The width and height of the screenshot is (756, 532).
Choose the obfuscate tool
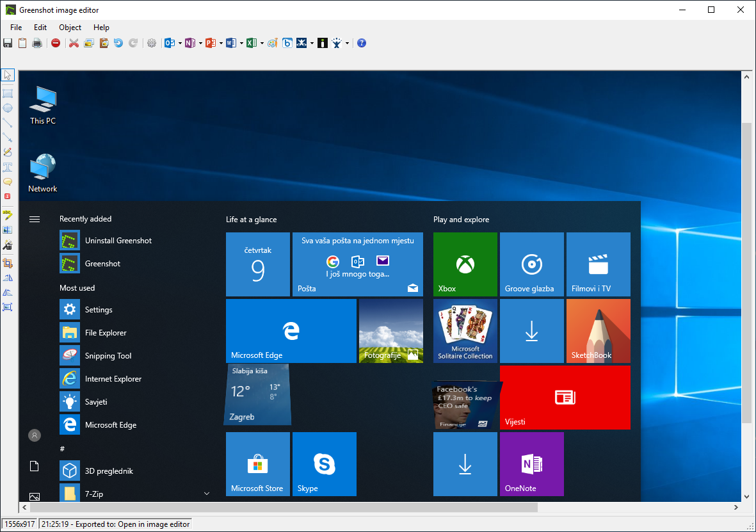8,230
